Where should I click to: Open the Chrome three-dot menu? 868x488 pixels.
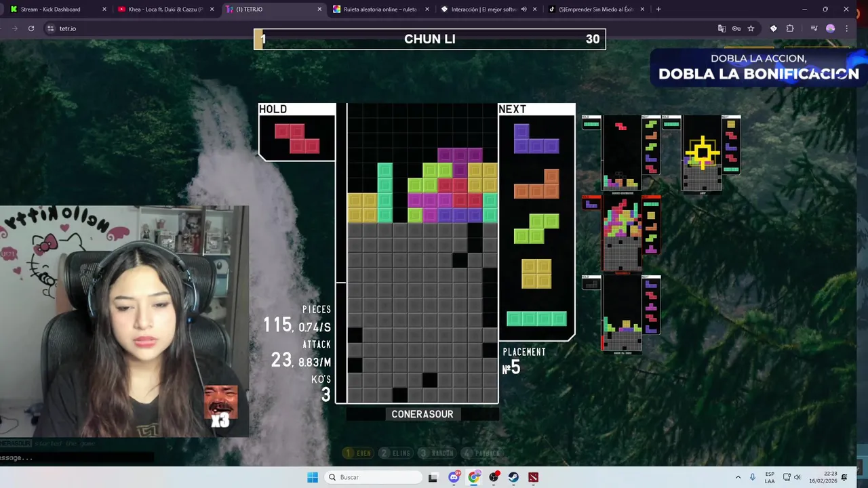click(846, 28)
